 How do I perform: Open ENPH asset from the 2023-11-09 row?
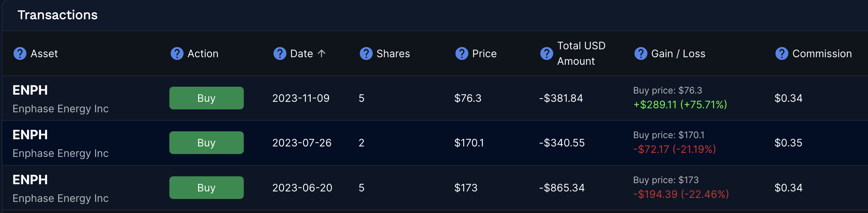30,90
